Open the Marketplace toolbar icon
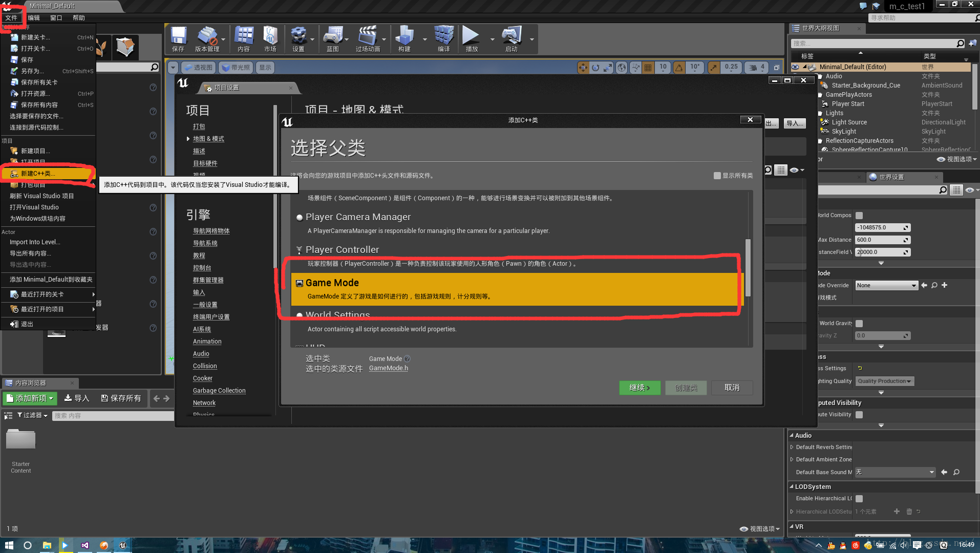The image size is (980, 553). tap(270, 39)
